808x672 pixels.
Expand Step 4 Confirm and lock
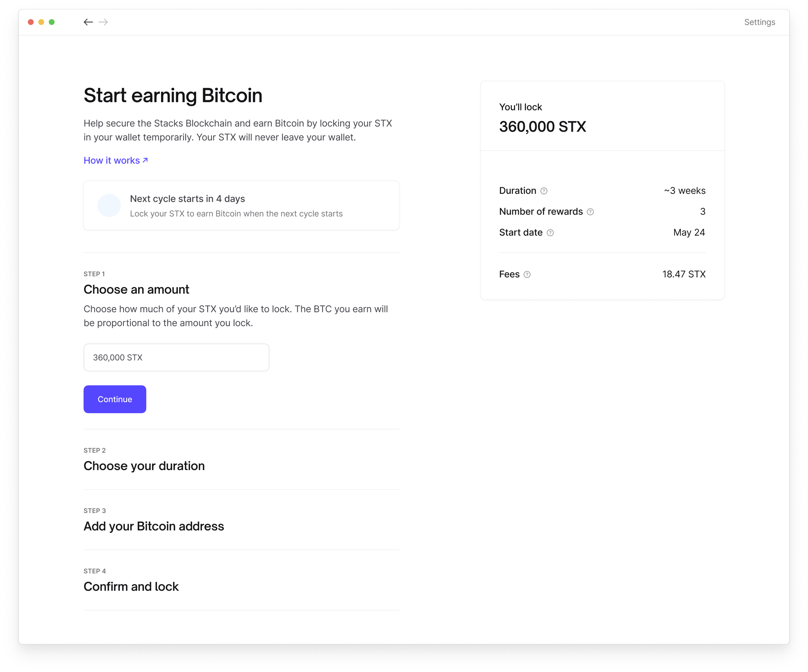click(131, 586)
